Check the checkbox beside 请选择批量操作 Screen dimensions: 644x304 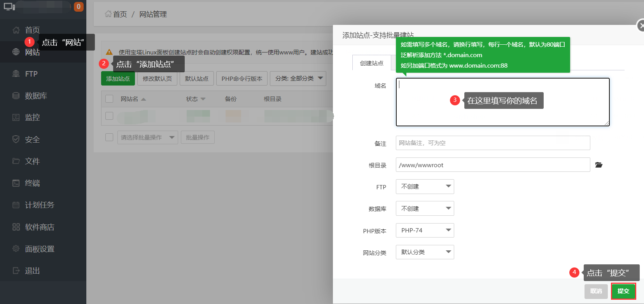109,137
